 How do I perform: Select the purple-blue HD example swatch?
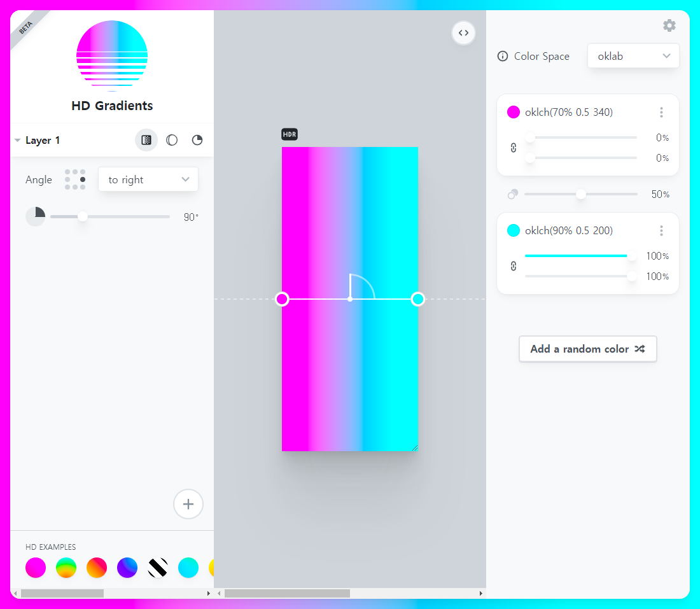point(127,568)
